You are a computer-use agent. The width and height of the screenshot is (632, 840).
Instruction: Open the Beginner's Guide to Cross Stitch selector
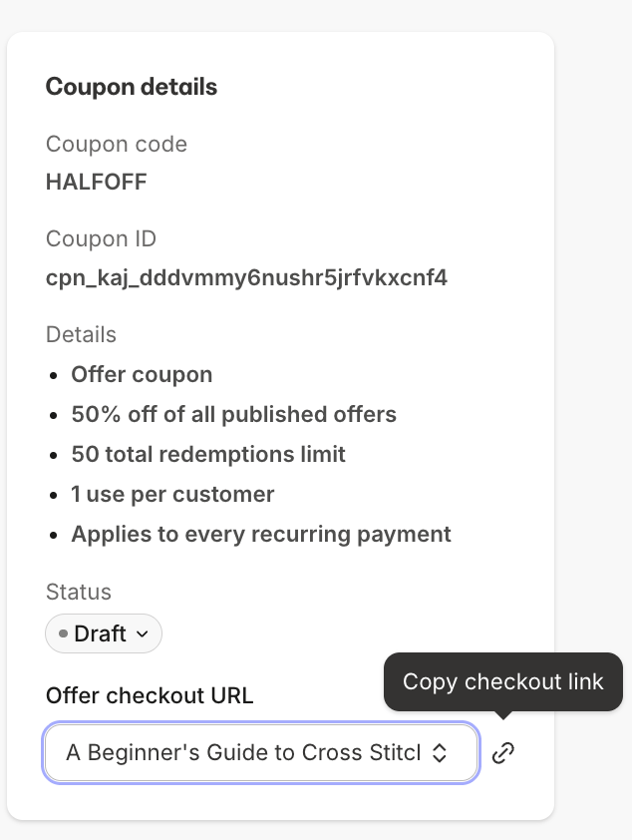tap(260, 752)
